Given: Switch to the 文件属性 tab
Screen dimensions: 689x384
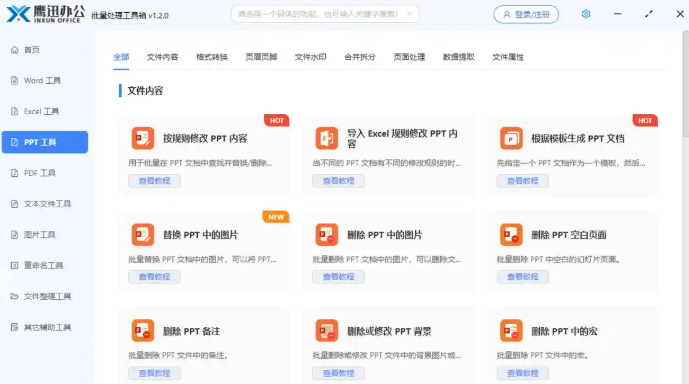Looking at the screenshot, I should pos(508,57).
